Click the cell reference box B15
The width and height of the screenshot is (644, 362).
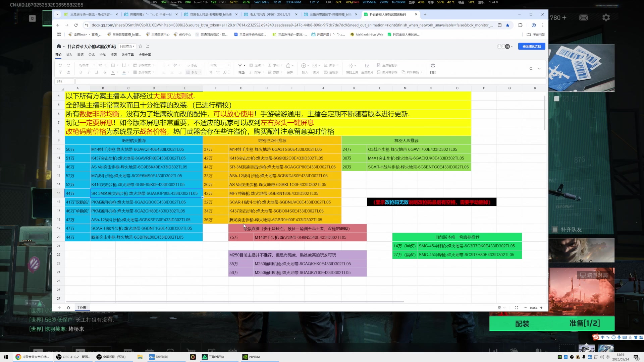tap(64, 81)
